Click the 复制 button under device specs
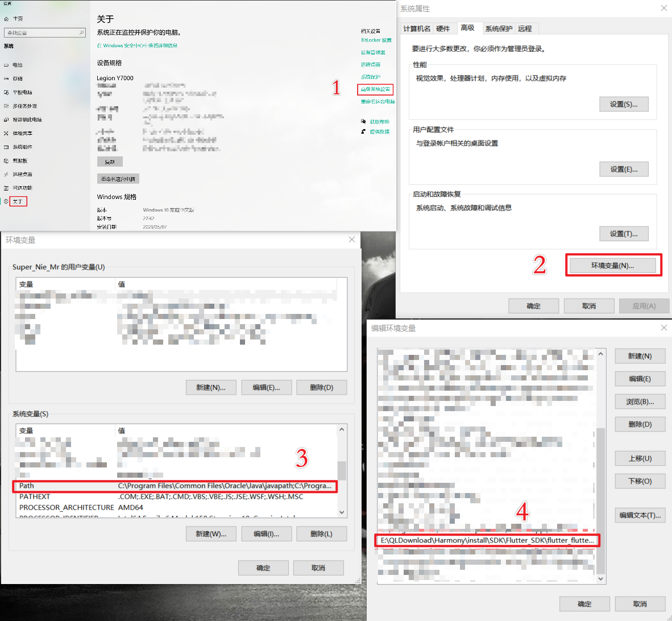Screen dimensions: 672x621 click(x=110, y=162)
